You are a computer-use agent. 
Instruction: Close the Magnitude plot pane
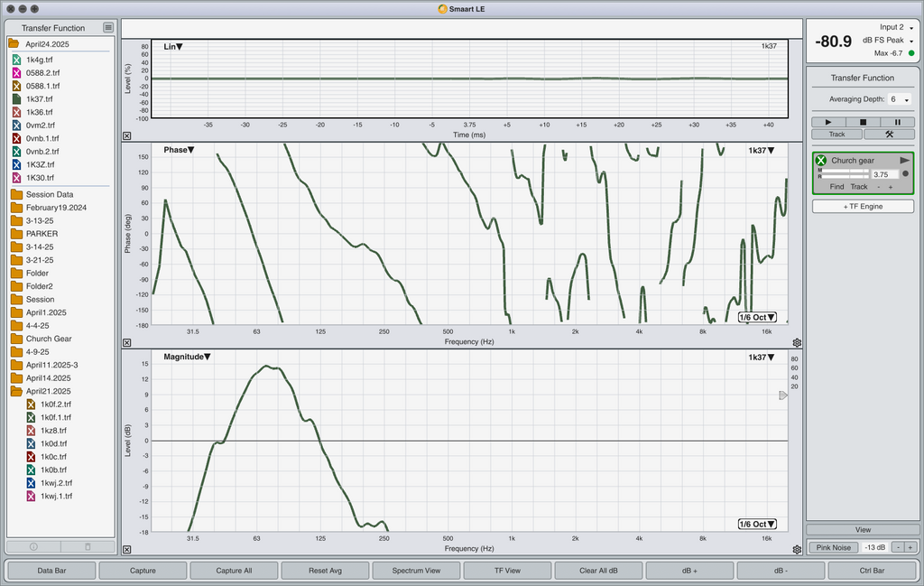(x=126, y=550)
